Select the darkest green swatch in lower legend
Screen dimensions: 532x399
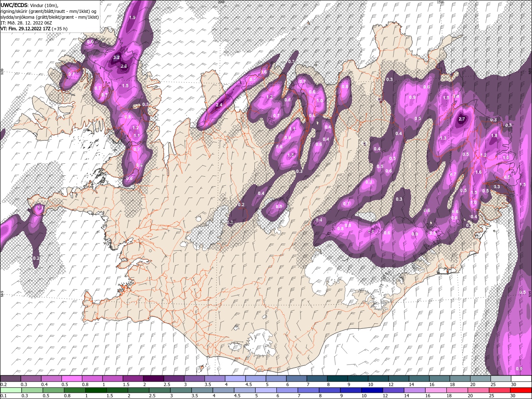(x=96, y=390)
